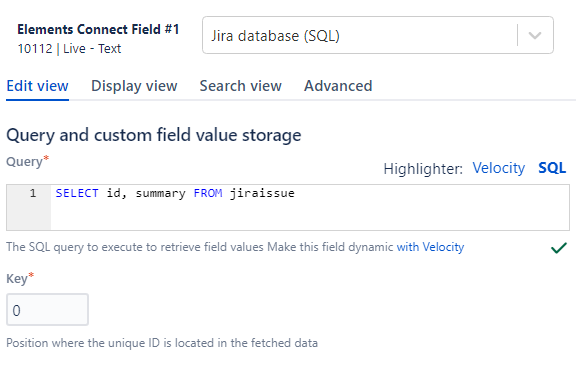Click the Query field label
Screen dimensions: 576x367
click(x=27, y=161)
